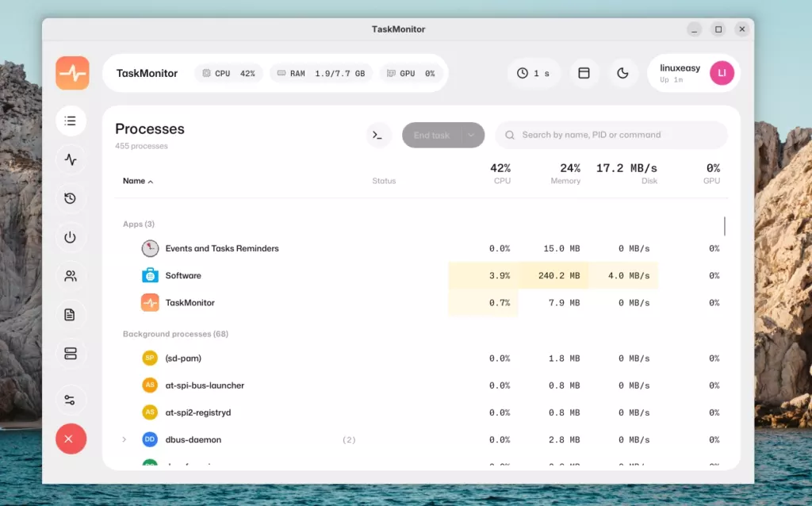Select Events and Tasks Reminders row
This screenshot has height=506, width=812.
(x=421, y=248)
